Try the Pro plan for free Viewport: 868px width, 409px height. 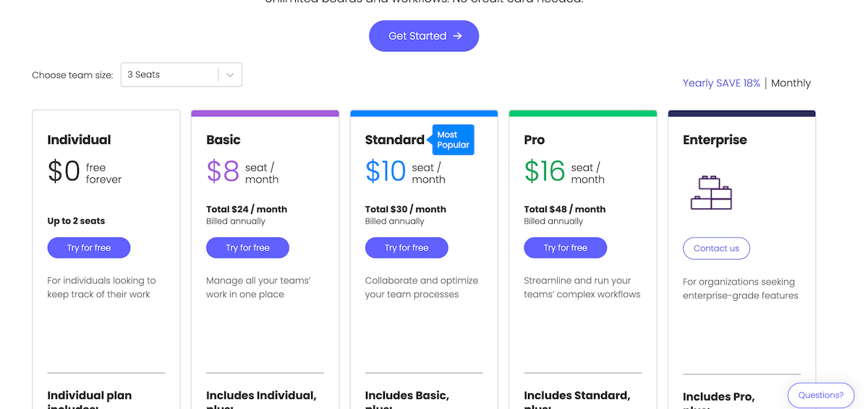[566, 248]
